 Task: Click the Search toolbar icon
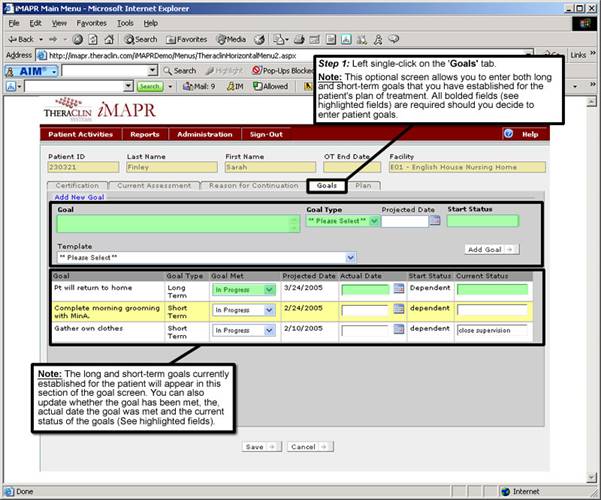pyautogui.click(x=137, y=38)
